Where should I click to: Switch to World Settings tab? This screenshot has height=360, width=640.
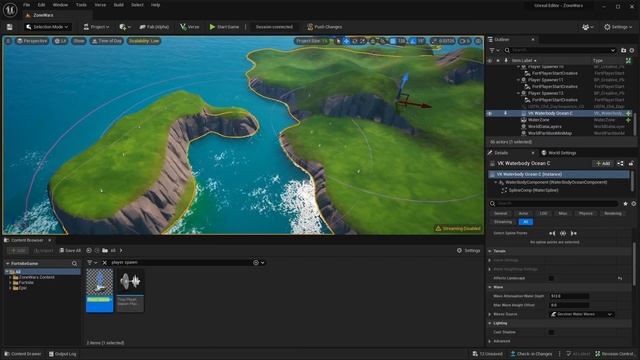tap(558, 153)
